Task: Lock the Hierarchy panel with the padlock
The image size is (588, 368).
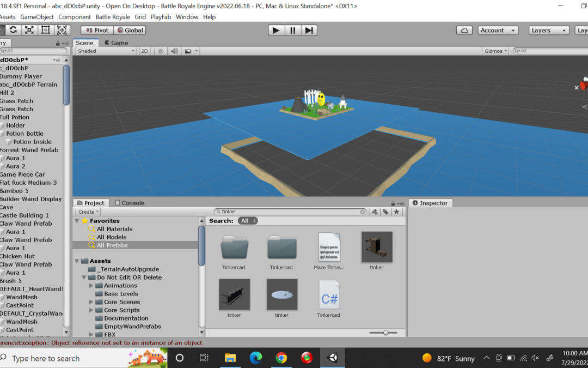Action: (57, 43)
